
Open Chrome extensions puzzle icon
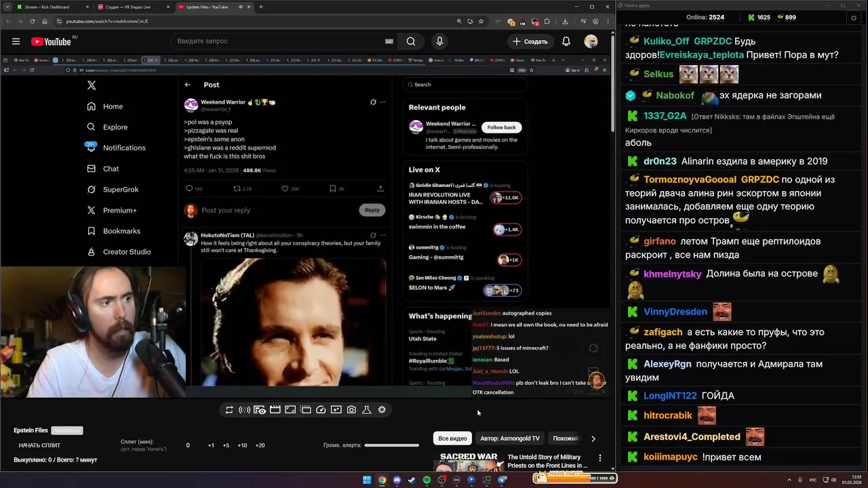coord(547,21)
